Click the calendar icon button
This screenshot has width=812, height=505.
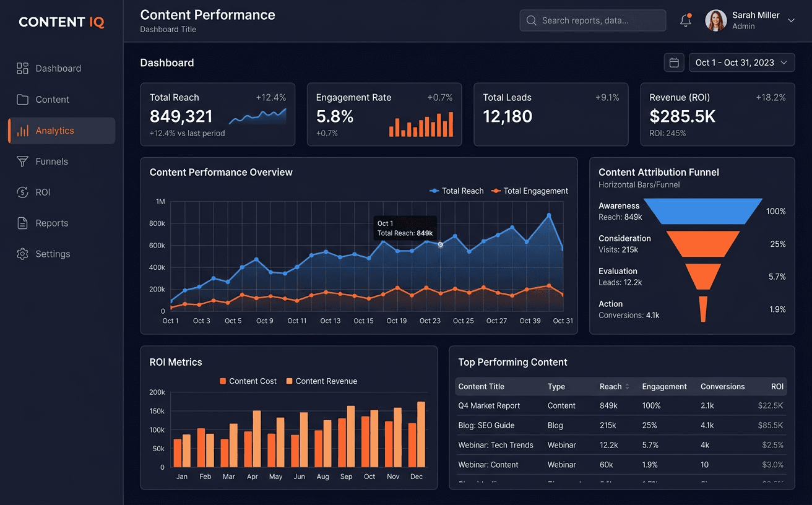674,63
